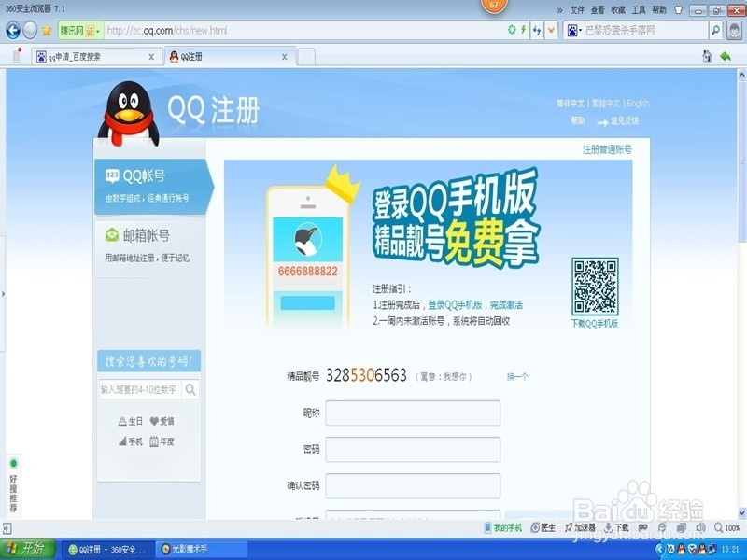This screenshot has height=560, width=747.
Task: Click 我的手机 in the status bar
Action: (x=503, y=527)
